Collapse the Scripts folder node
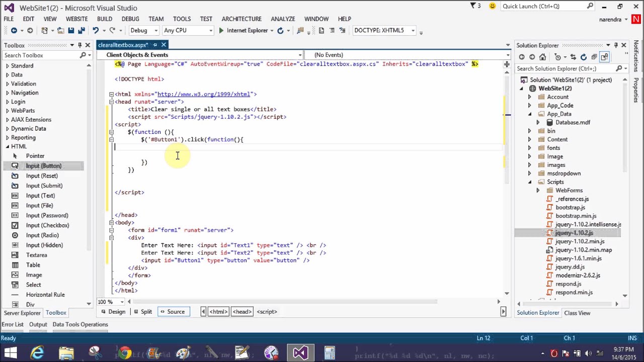644x362 pixels. click(x=529, y=182)
